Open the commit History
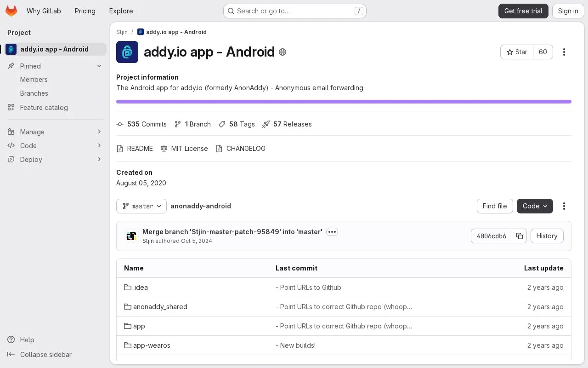The image size is (588, 368). (x=547, y=236)
